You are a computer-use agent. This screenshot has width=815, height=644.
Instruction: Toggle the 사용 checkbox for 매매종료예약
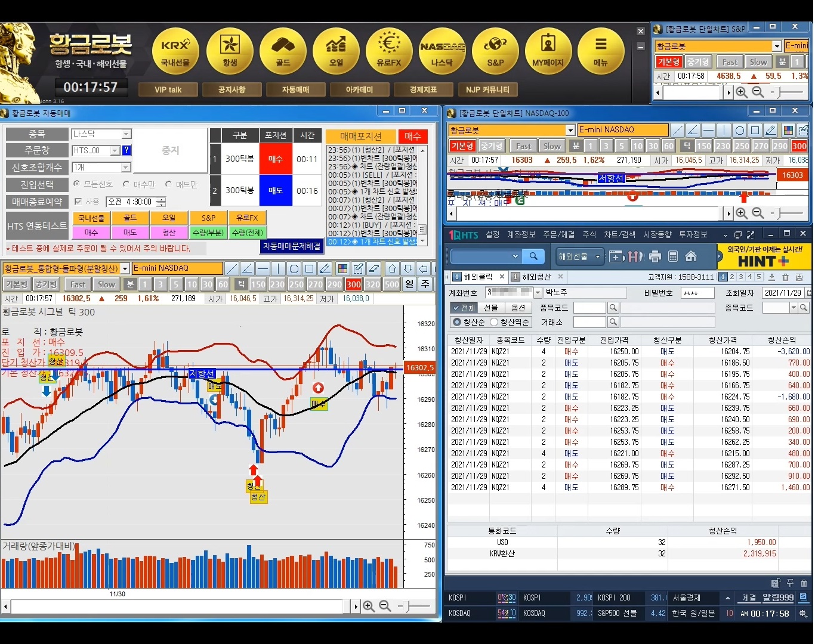[78, 202]
